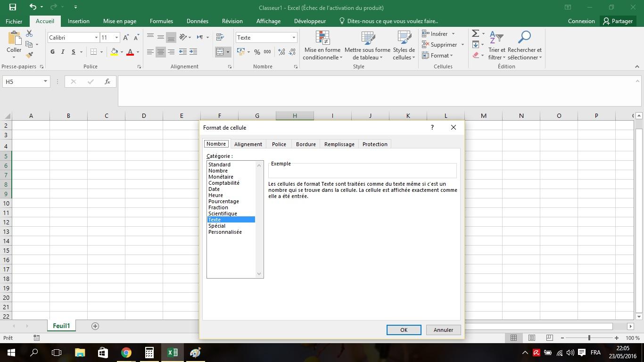Click the AutoSum sigma icon
The width and height of the screenshot is (644, 362).
click(476, 33)
